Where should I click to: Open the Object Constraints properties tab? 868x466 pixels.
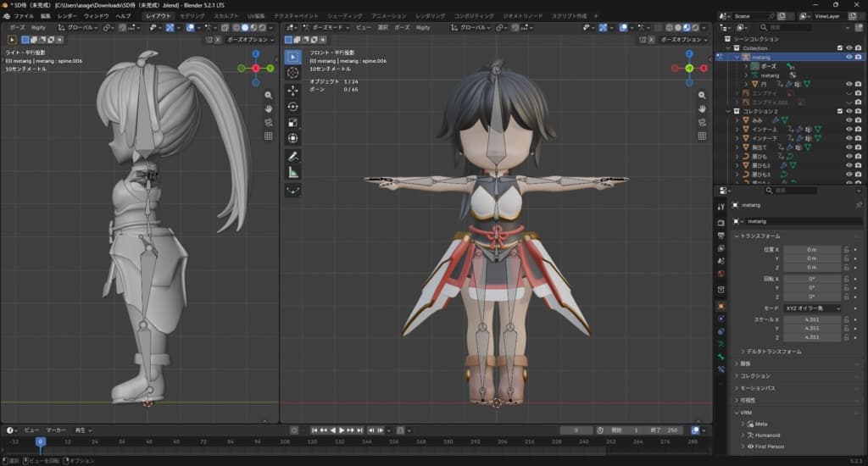click(721, 331)
